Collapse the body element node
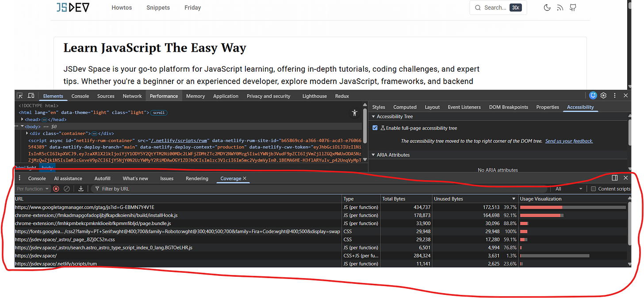The height and width of the screenshot is (298, 644). click(23, 126)
